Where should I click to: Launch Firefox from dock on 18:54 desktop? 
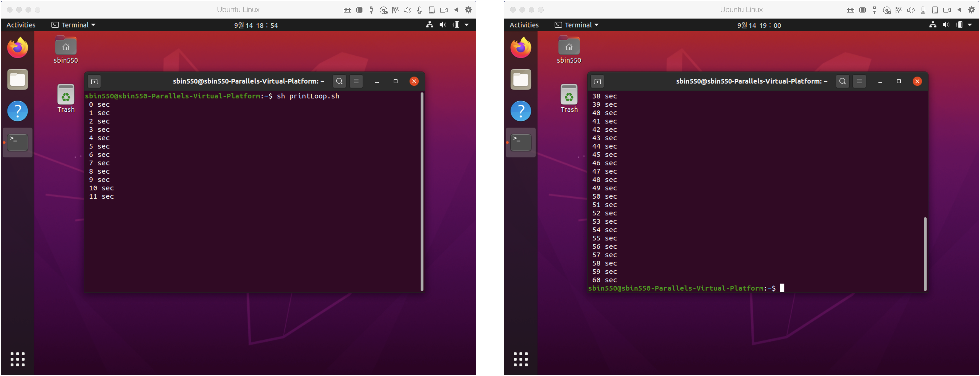17,48
